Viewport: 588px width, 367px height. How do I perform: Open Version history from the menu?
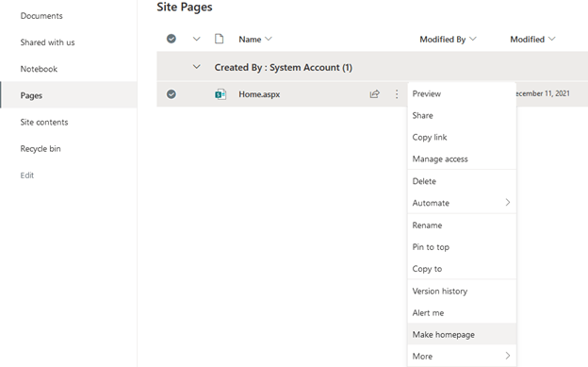(462, 291)
